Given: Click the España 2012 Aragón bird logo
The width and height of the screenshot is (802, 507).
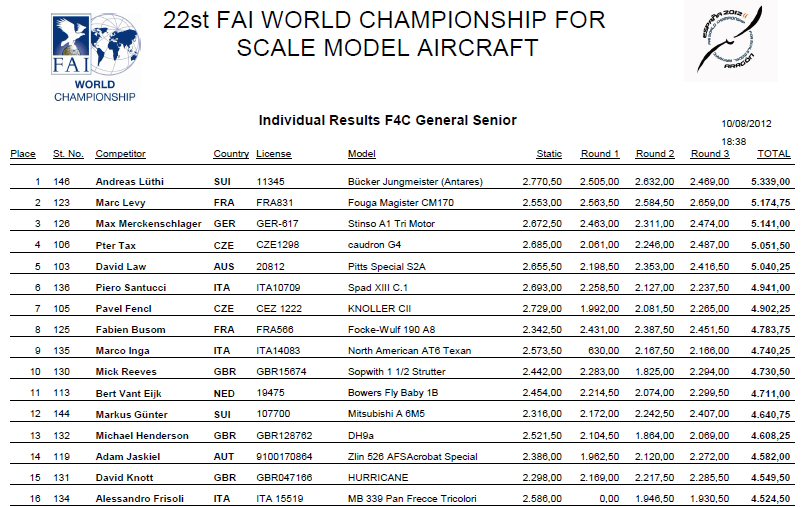Looking at the screenshot, I should (730, 41).
